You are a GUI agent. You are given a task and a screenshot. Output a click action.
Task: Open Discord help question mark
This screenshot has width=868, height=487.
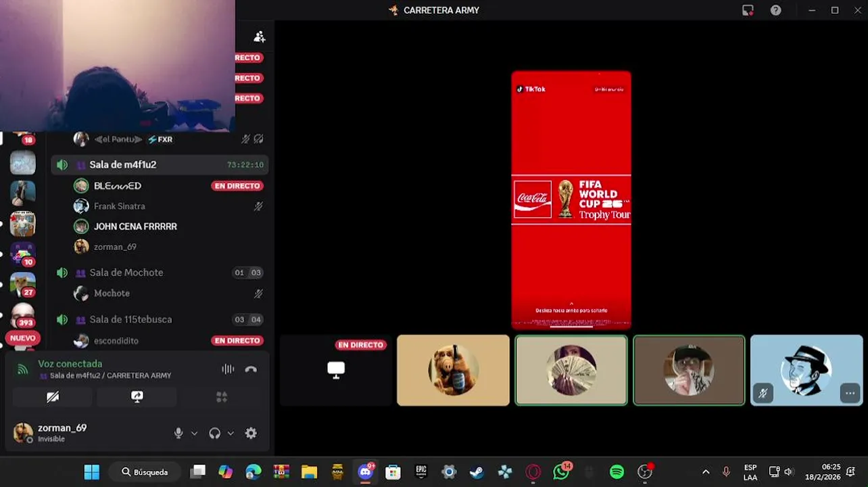pyautogui.click(x=776, y=10)
